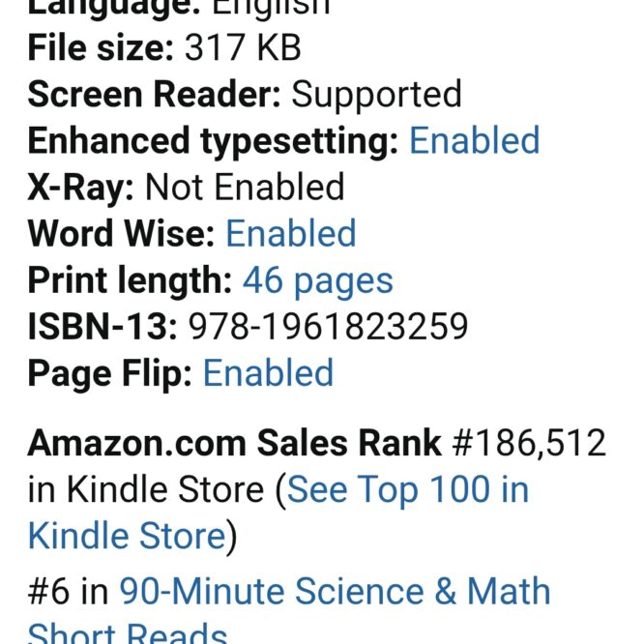The height and width of the screenshot is (644, 644).
Task: Click the Enhanced typesetting label
Action: tap(213, 141)
